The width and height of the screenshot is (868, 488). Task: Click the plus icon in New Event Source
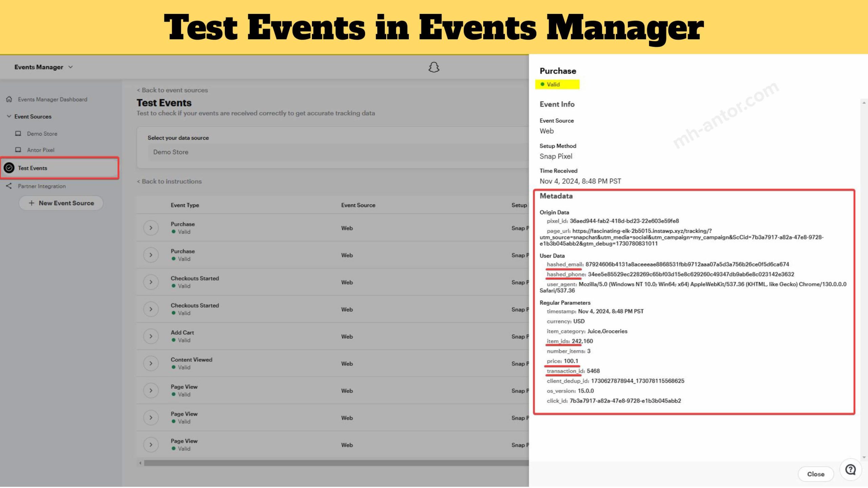32,203
